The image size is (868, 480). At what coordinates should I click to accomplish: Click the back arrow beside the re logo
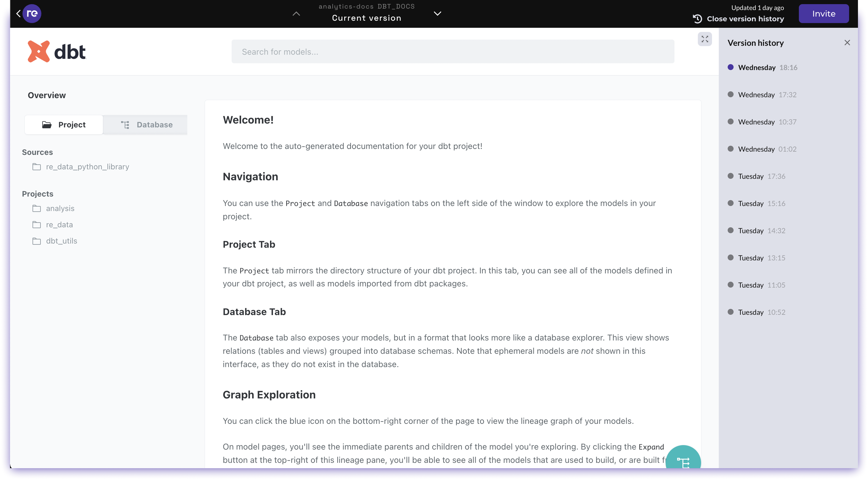click(x=18, y=14)
